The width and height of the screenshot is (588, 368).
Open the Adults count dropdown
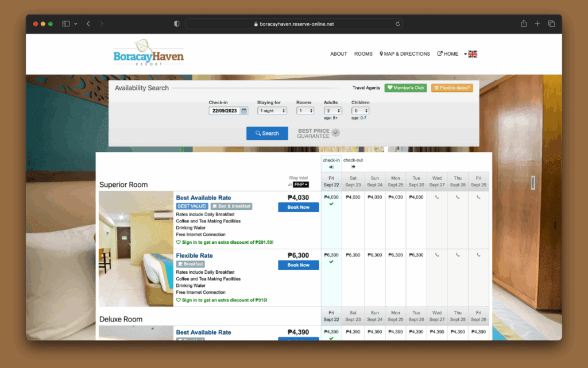pyautogui.click(x=332, y=111)
